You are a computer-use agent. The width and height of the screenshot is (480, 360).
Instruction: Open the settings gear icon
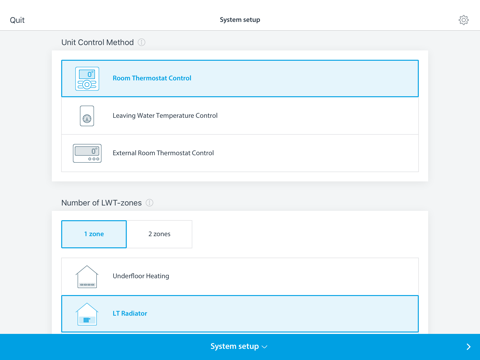(463, 20)
